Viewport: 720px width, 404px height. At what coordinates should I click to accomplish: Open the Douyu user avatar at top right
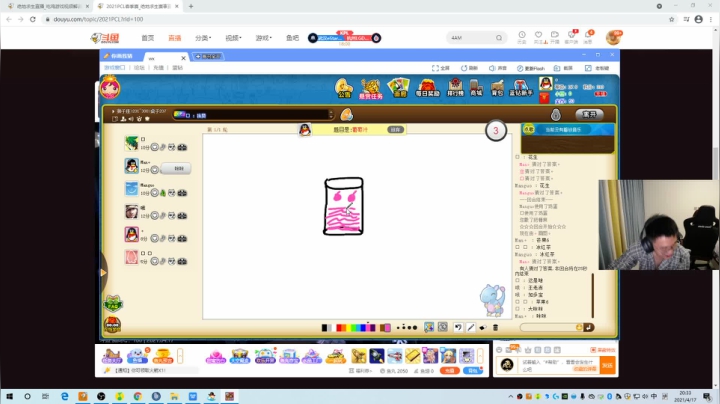point(613,38)
